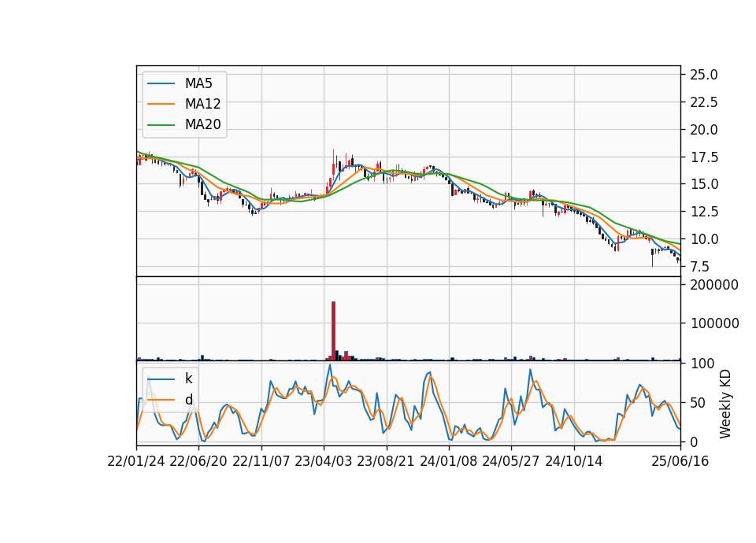Click the 12.5 price axis label
The height and width of the screenshot is (543, 756).
click(x=704, y=212)
